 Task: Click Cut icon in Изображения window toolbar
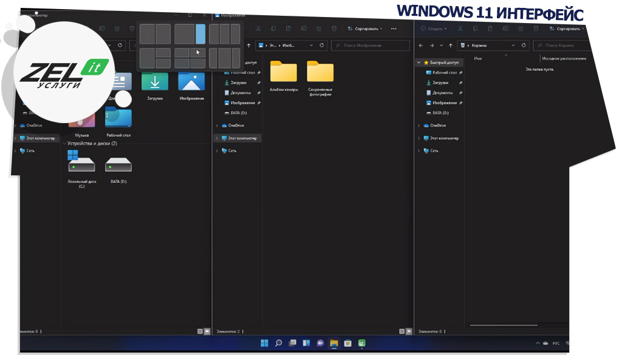[x=258, y=29]
